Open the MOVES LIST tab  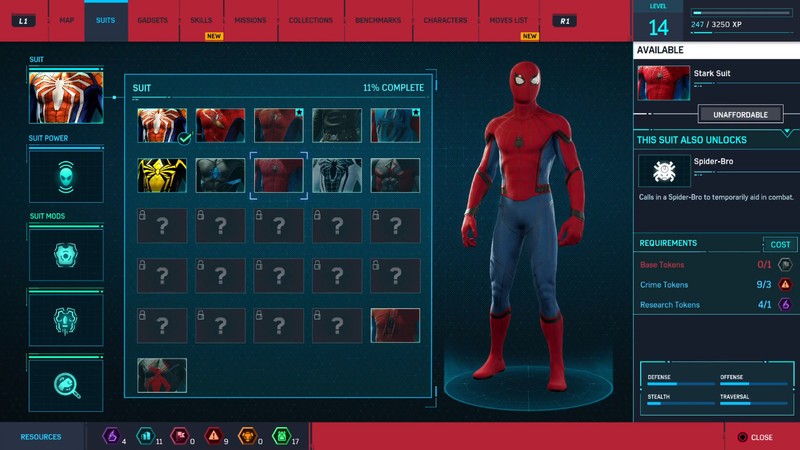pyautogui.click(x=509, y=20)
